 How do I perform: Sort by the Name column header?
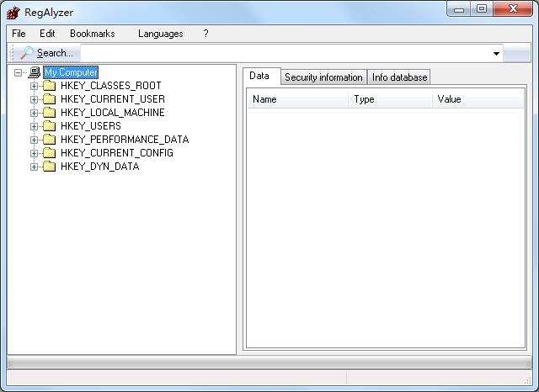tap(297, 99)
